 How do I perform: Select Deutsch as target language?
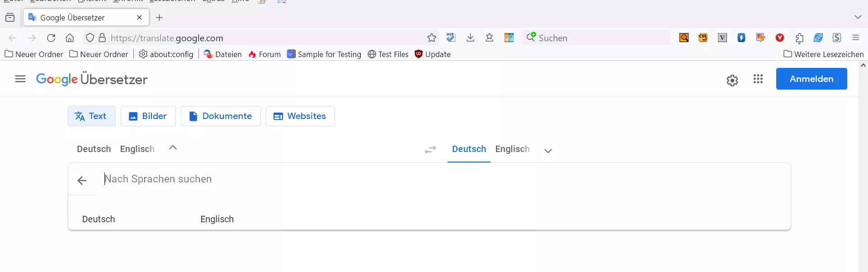[x=469, y=149]
